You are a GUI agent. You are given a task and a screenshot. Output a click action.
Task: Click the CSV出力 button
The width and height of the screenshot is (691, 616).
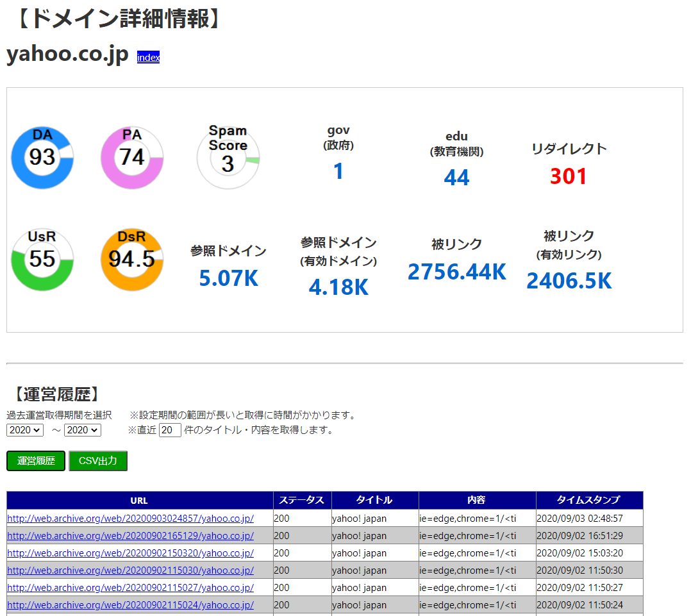click(98, 461)
